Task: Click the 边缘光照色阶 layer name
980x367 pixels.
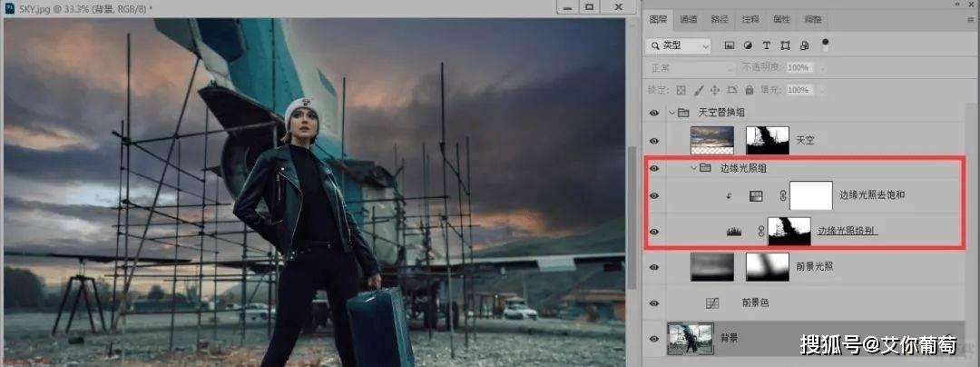Action: click(848, 232)
